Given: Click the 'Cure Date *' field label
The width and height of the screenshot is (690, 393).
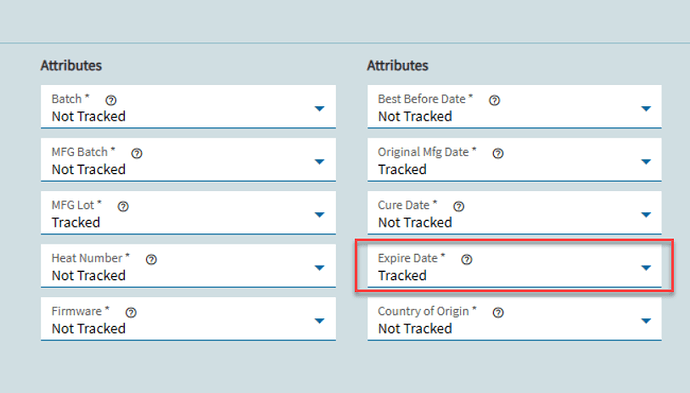Looking at the screenshot, I should [x=407, y=205].
